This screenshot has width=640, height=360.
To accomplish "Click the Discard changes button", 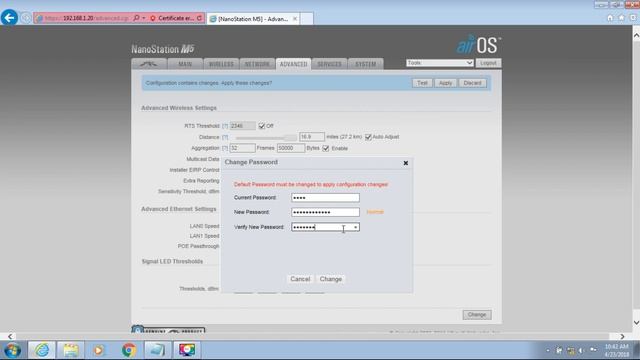I will pos(472,83).
